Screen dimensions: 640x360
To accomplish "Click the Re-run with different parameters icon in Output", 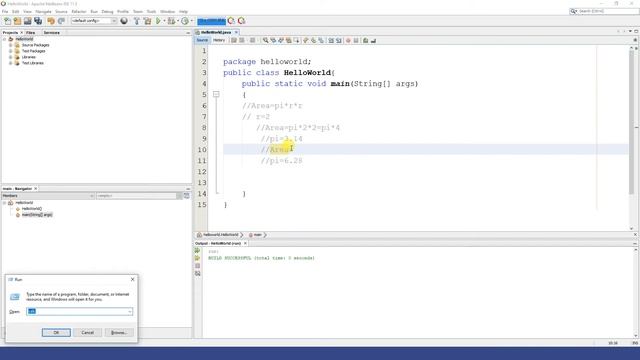I will [198, 258].
